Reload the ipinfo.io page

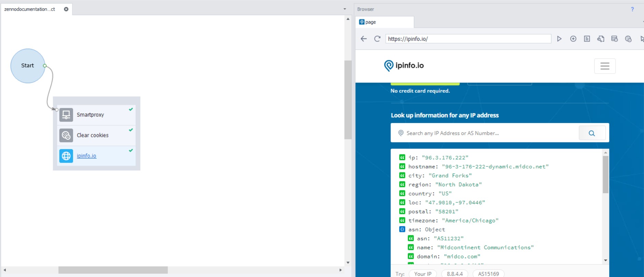pos(377,39)
